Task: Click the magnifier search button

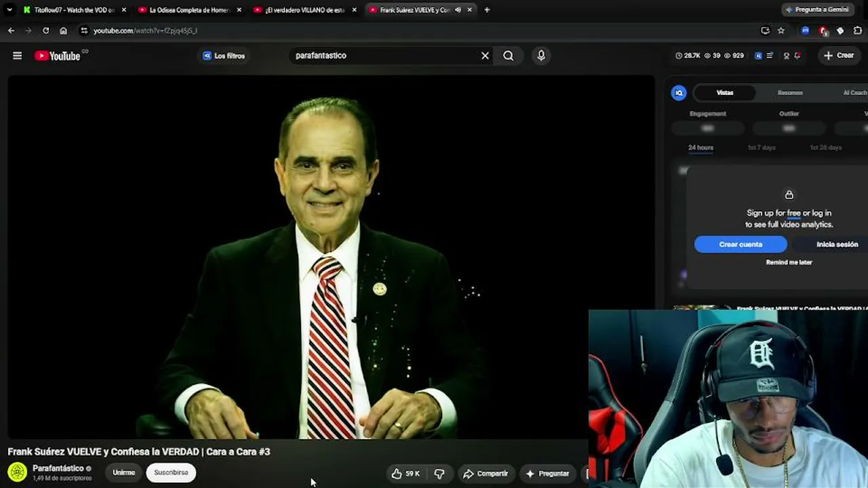Action: tap(509, 56)
